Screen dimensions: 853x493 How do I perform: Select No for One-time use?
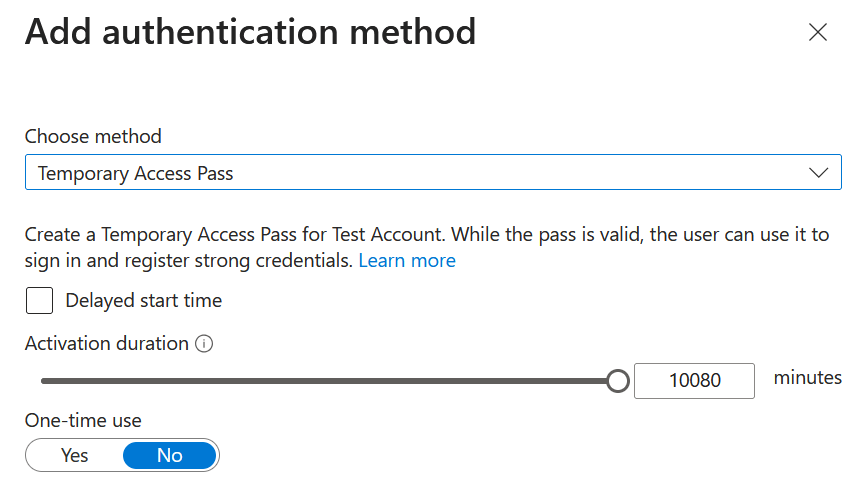click(169, 456)
